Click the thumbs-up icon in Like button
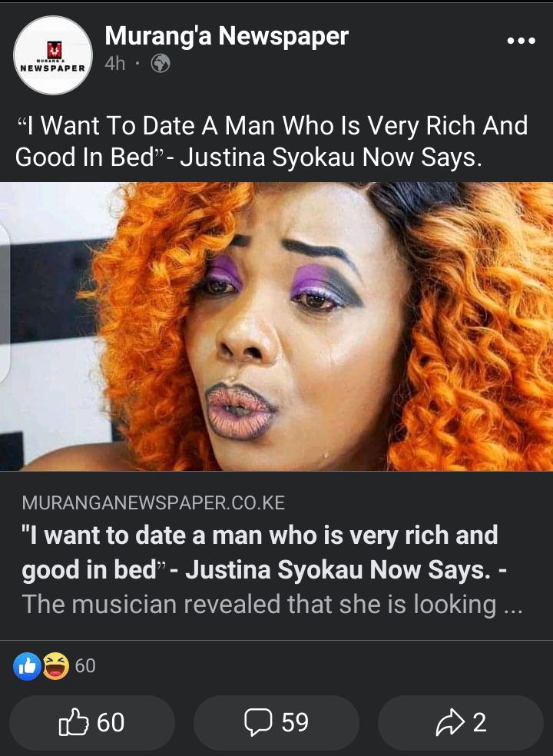 pos(74,722)
